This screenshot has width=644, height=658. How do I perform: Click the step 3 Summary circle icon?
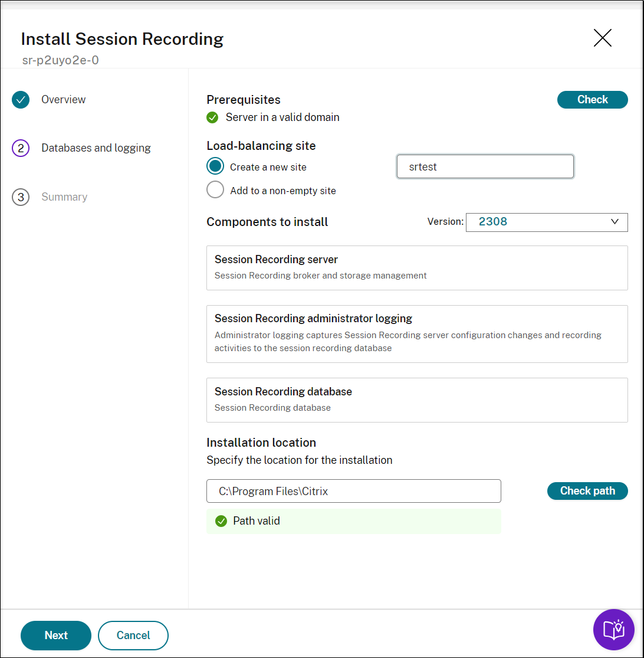tap(21, 197)
